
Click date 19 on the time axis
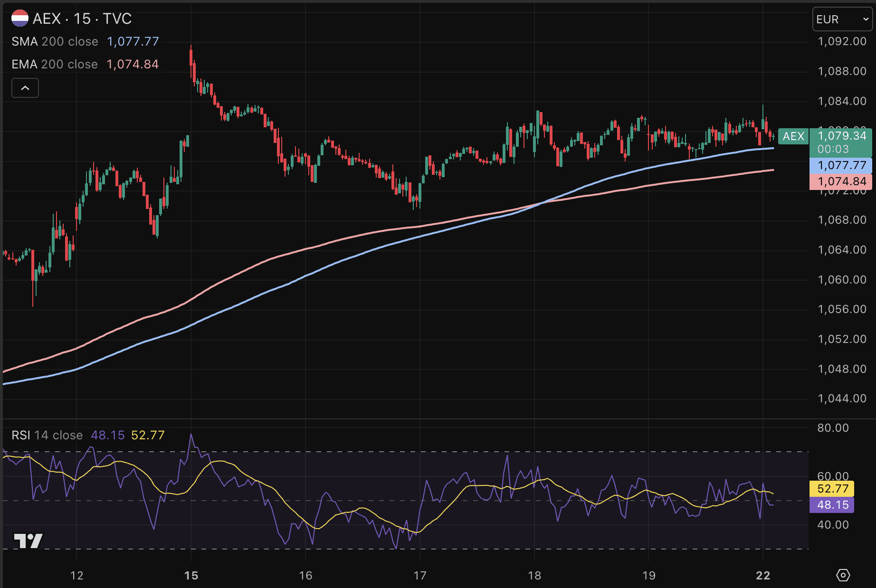[649, 576]
